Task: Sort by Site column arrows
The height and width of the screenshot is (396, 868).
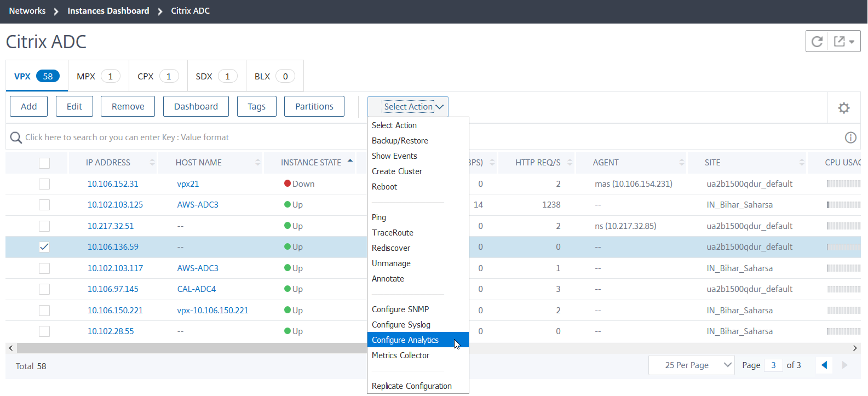Action: 802,163
